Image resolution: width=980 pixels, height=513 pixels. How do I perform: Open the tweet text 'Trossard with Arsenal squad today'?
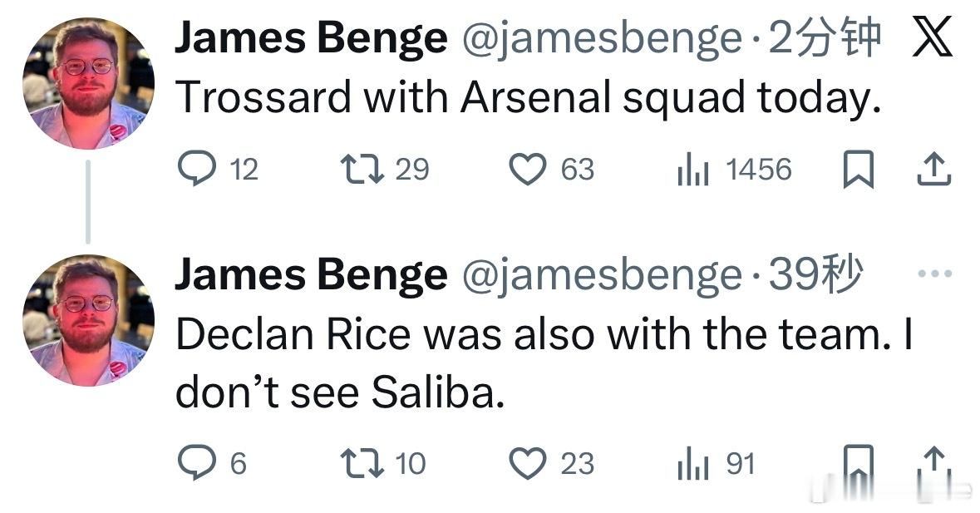(527, 99)
